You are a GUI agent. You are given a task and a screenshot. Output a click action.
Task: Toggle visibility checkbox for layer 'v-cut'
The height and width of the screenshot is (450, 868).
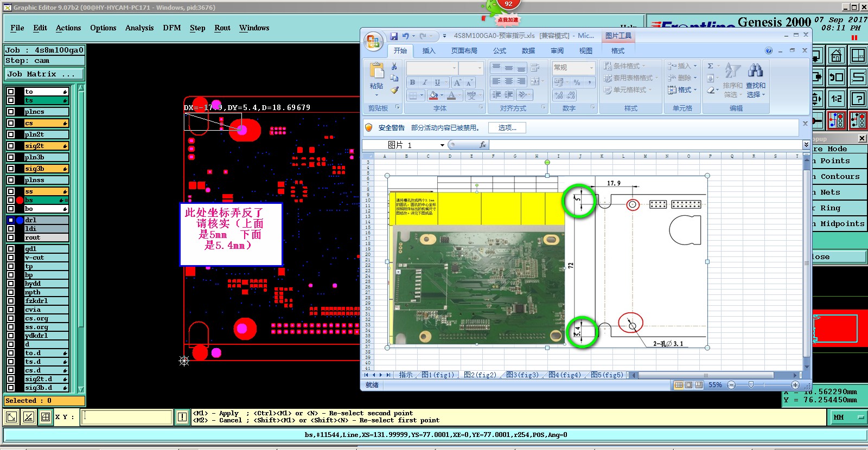pyautogui.click(x=11, y=258)
